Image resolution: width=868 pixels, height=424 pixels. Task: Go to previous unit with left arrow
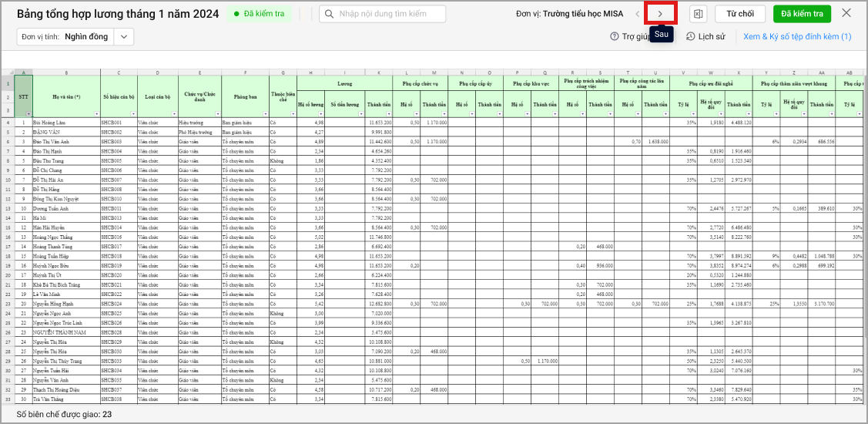(637, 14)
